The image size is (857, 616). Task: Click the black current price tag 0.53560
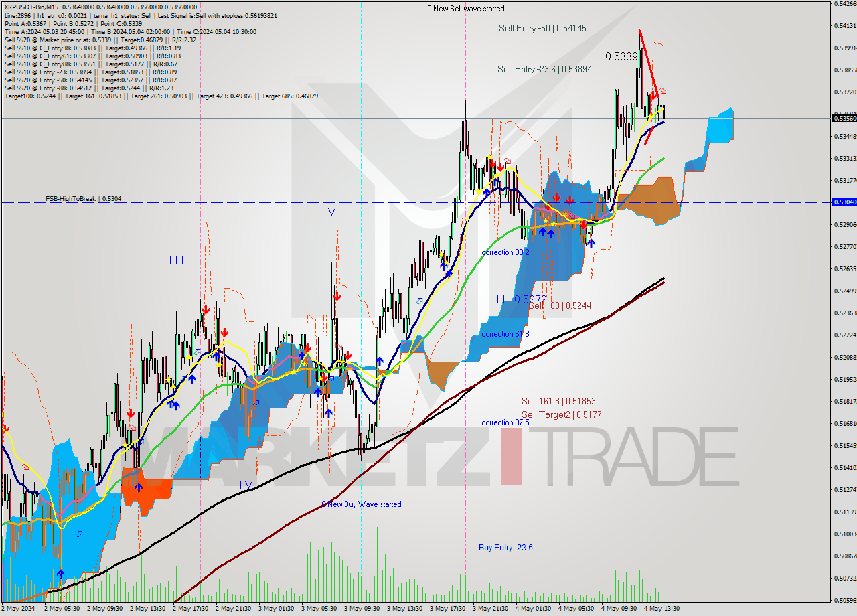point(844,118)
